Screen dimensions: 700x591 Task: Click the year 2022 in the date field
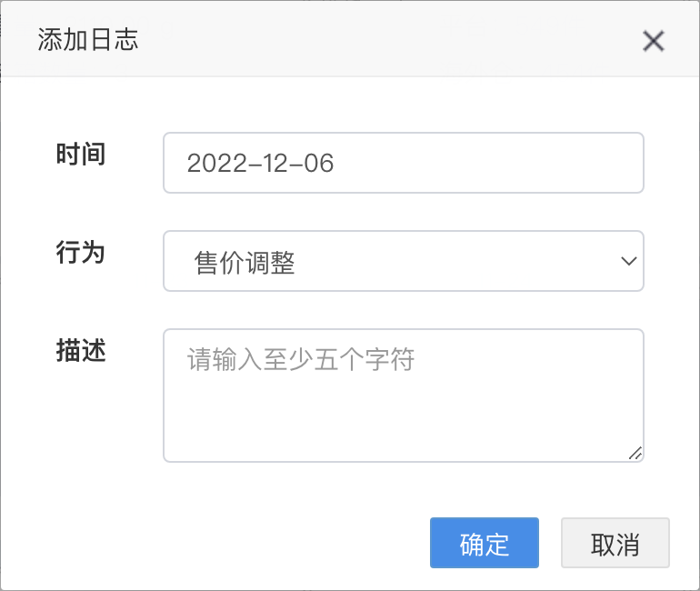point(208,164)
